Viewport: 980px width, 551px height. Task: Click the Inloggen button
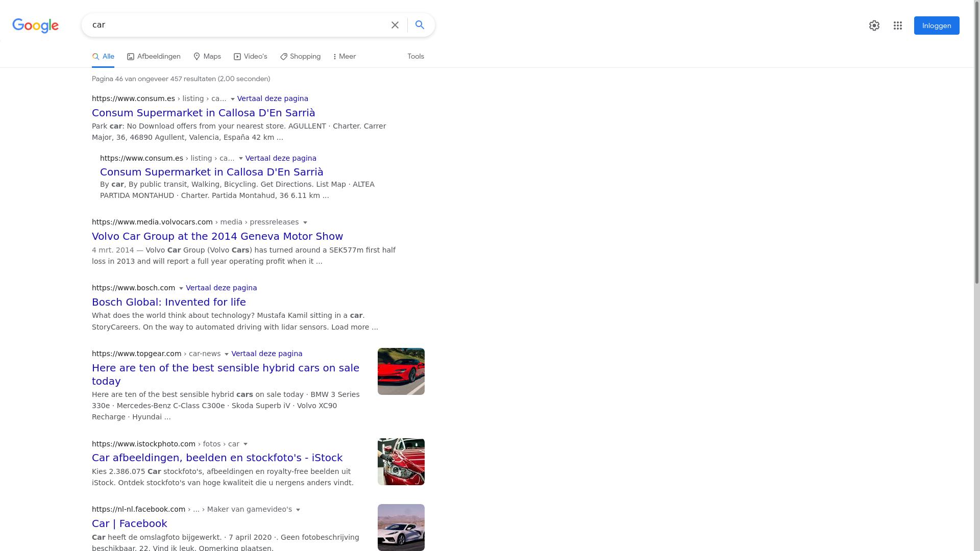click(x=936, y=26)
